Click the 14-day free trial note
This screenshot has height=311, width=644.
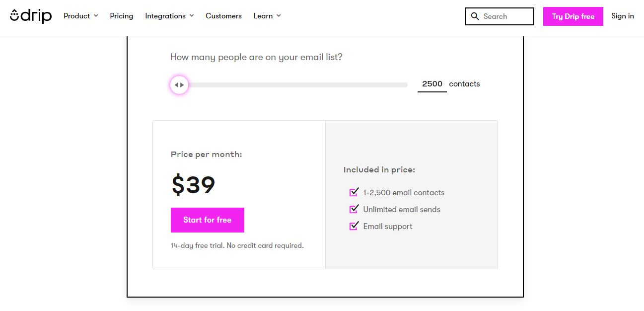[x=237, y=245]
